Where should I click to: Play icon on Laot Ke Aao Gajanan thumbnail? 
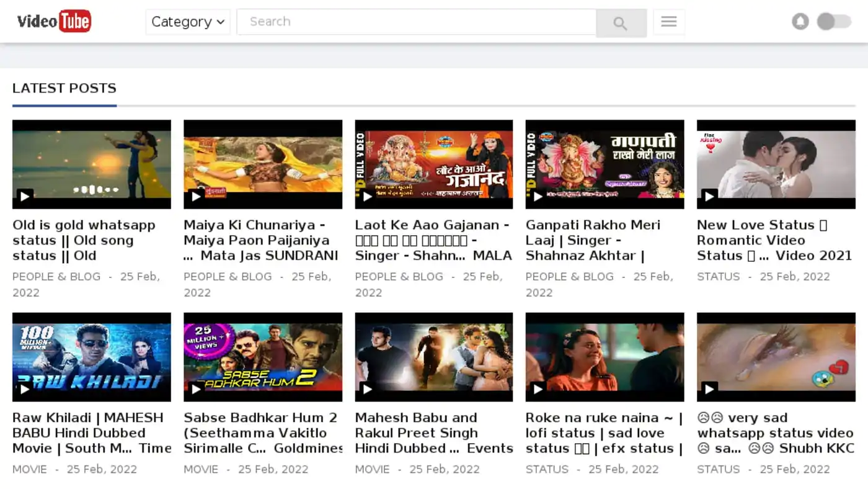point(367,197)
